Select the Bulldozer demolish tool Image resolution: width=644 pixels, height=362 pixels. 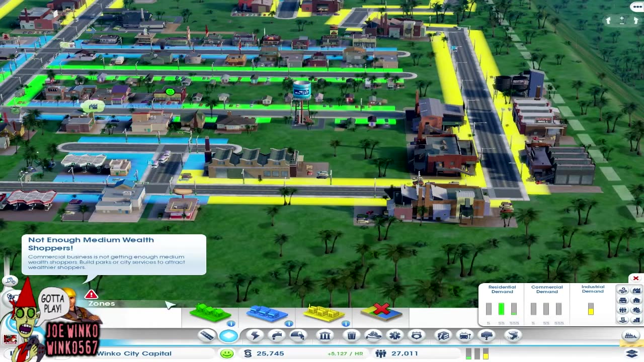630,336
